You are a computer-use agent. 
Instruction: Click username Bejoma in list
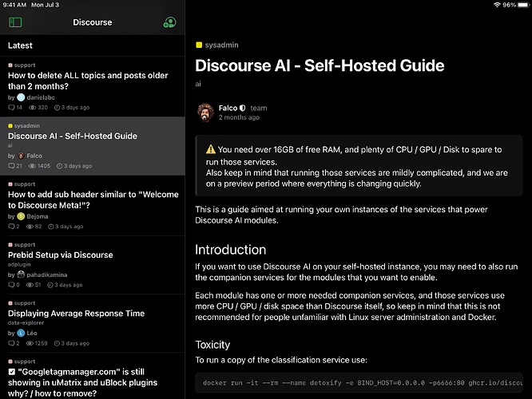(x=38, y=216)
